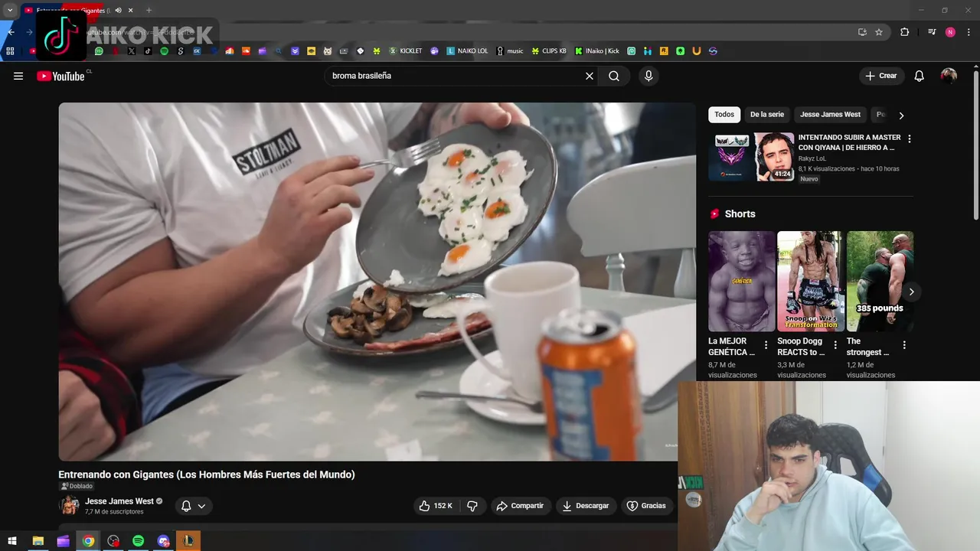Show the next Shorts with arrow
Viewport: 980px width, 551px height.
(x=911, y=292)
